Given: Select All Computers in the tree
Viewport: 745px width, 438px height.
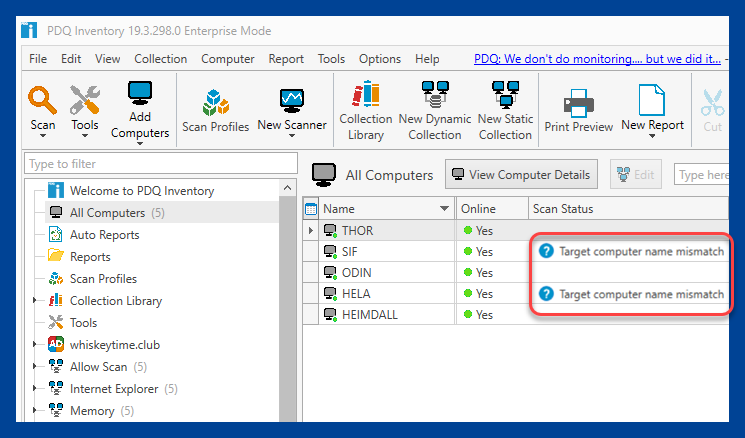Looking at the screenshot, I should 117,212.
